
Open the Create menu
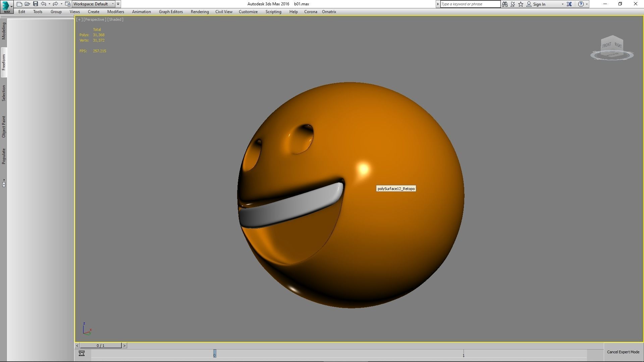[x=94, y=12]
